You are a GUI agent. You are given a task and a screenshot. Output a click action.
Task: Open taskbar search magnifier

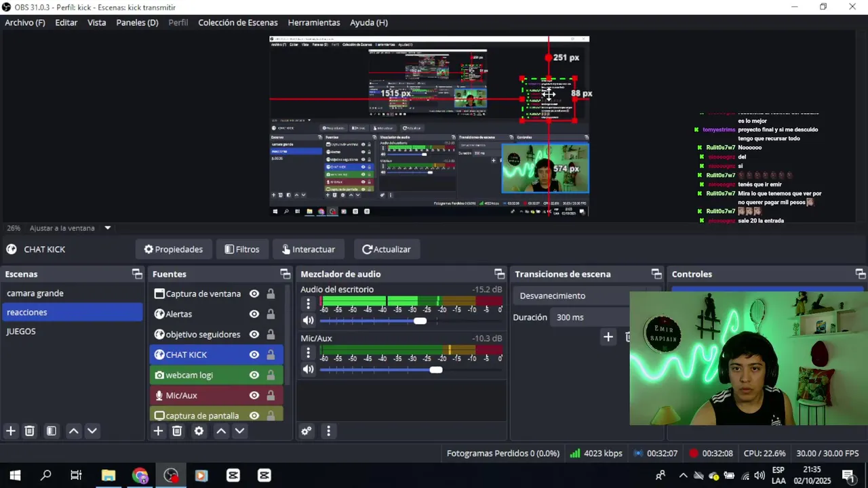(46, 475)
